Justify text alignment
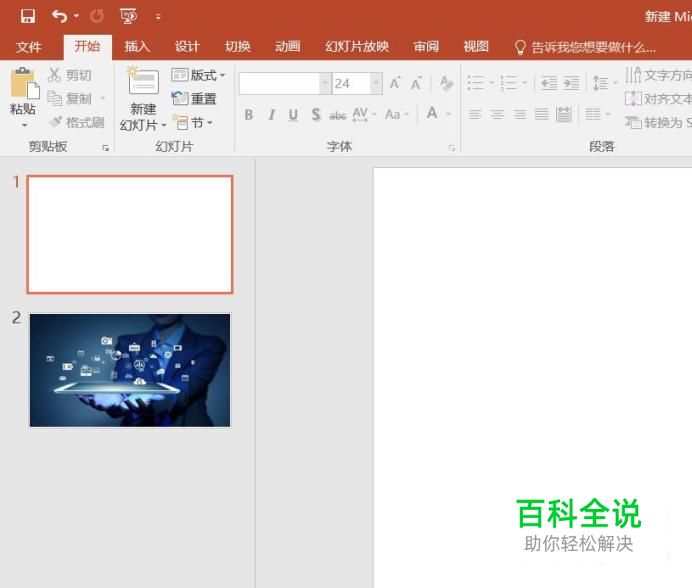Image resolution: width=692 pixels, height=588 pixels. pos(542,115)
